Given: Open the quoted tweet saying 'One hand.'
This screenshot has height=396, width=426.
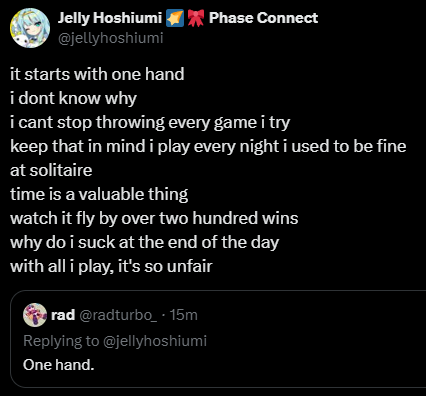Looking at the screenshot, I should (218, 339).
